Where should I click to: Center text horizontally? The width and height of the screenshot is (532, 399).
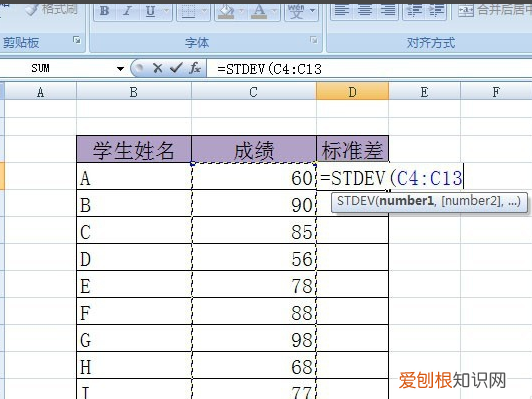[x=365, y=11]
